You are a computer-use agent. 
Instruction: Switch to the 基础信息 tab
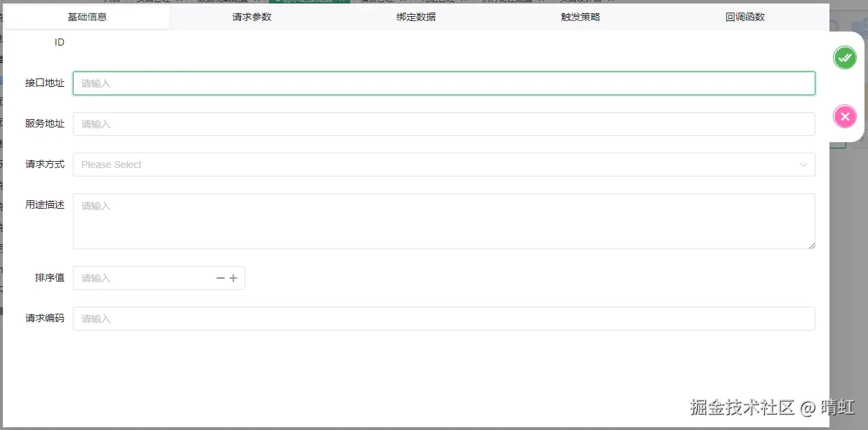point(87,17)
